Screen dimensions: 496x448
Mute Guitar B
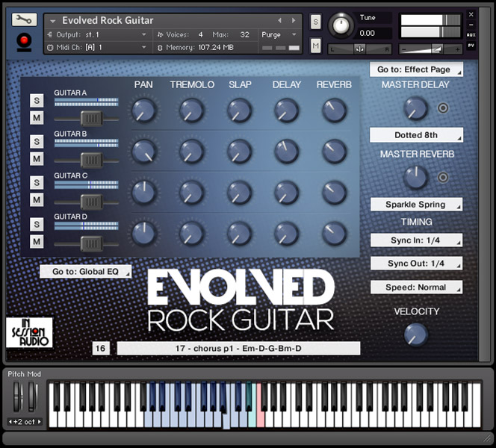coord(37,159)
